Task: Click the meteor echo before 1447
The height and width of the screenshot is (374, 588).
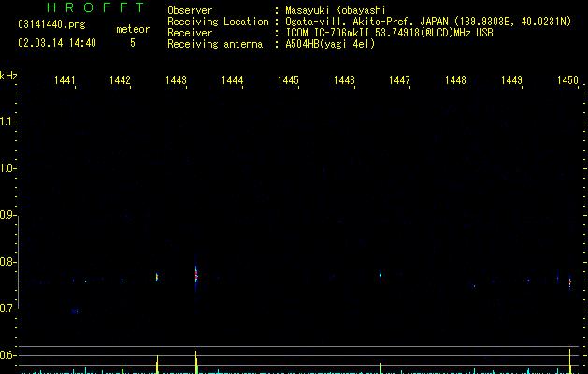Action: pos(380,275)
